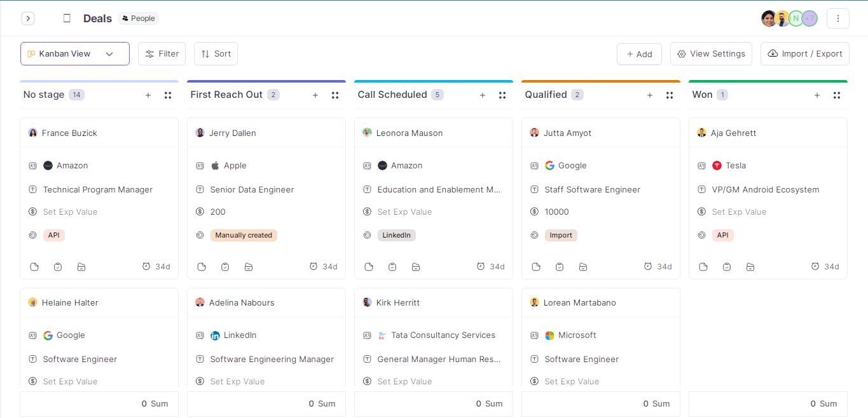Screen dimensions: 868x418
Task: Click the note icon on France Buzick's card
Action: coord(34,267)
